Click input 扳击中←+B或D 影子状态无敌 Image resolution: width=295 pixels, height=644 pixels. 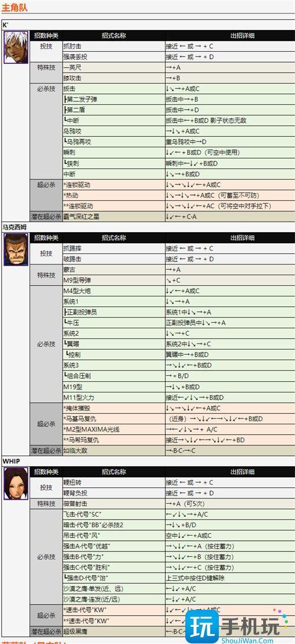(206, 120)
